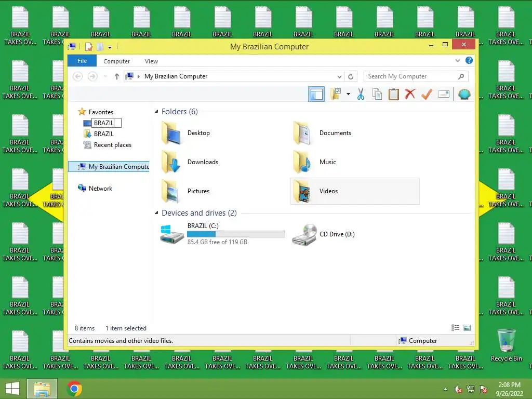Show hidden tray icons arrow
This screenshot has height=399, width=532.
point(445,389)
